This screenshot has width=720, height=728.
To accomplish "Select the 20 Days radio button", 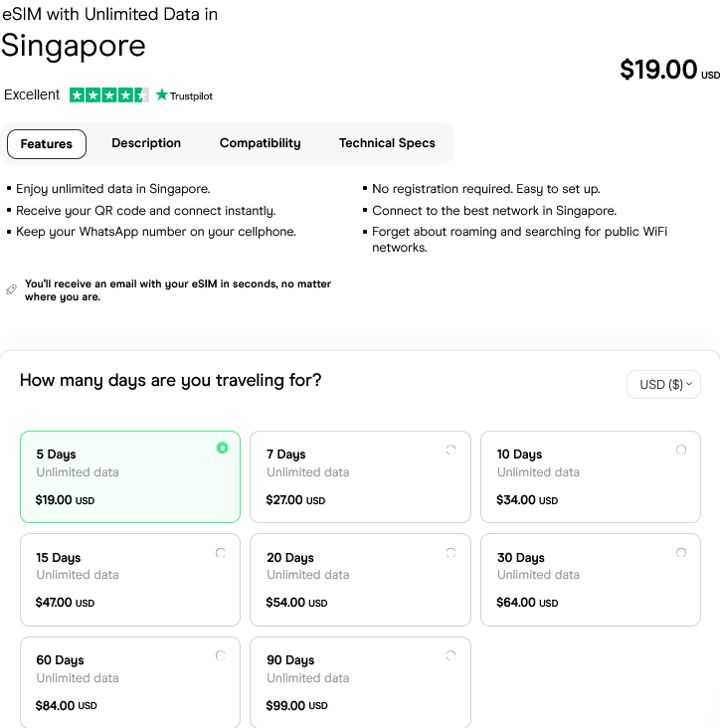I will coord(451,552).
